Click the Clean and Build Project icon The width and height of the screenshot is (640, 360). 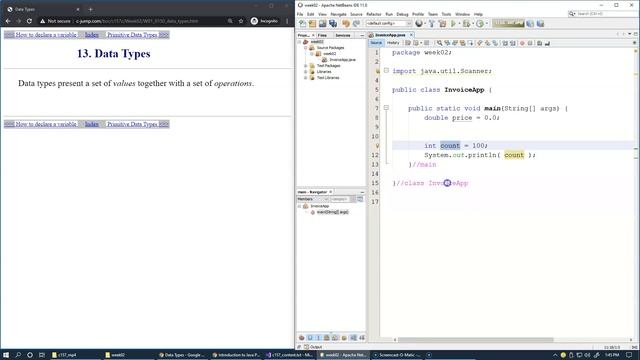(x=442, y=24)
